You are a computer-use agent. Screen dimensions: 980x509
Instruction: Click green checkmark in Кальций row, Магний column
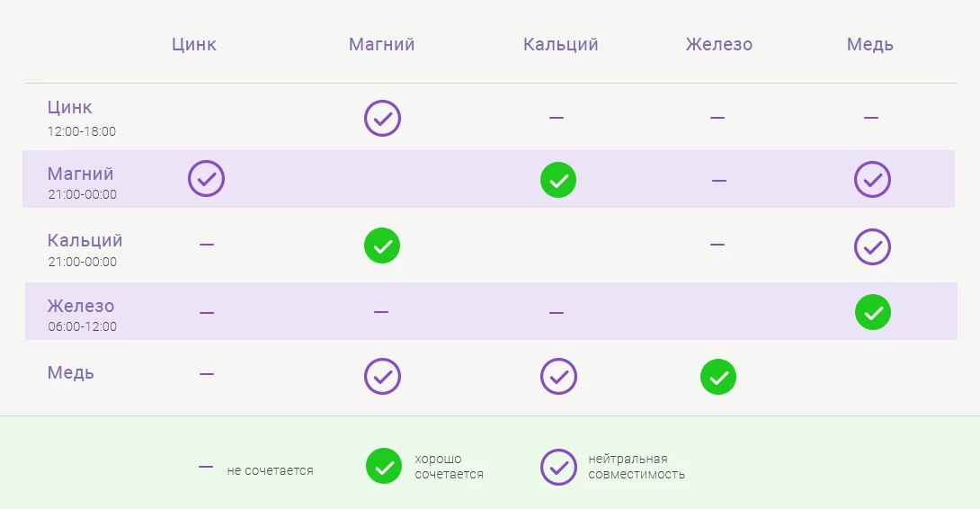click(x=382, y=246)
